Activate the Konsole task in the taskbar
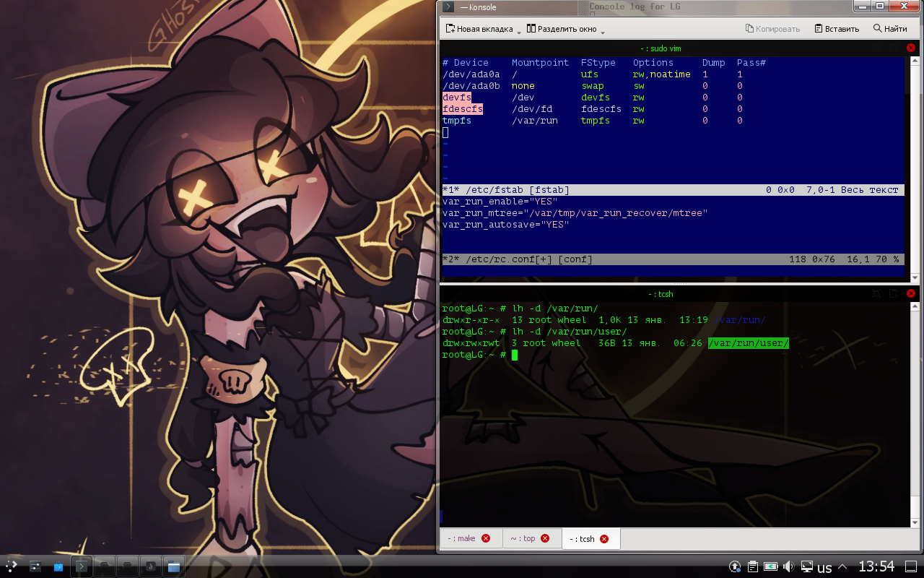This screenshot has height=578, width=924. (x=82, y=567)
